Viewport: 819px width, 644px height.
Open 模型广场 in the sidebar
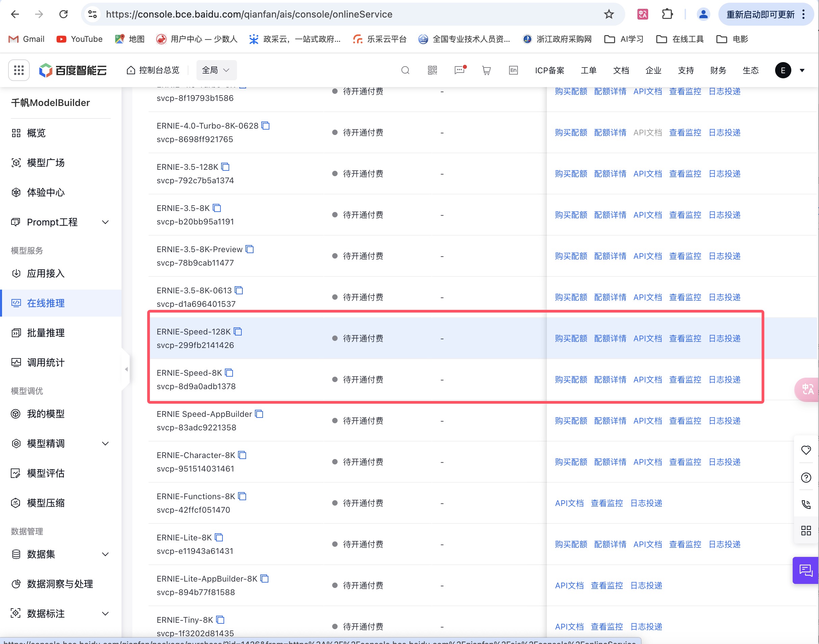[46, 162]
